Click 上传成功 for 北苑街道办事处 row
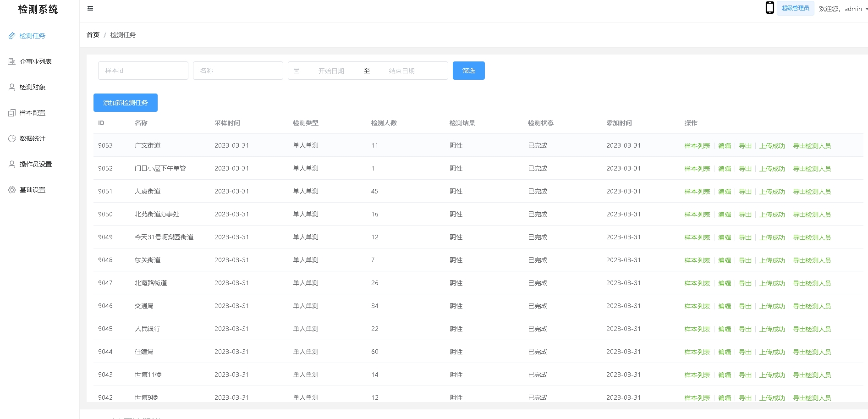Image resolution: width=868 pixels, height=419 pixels. tap(772, 215)
